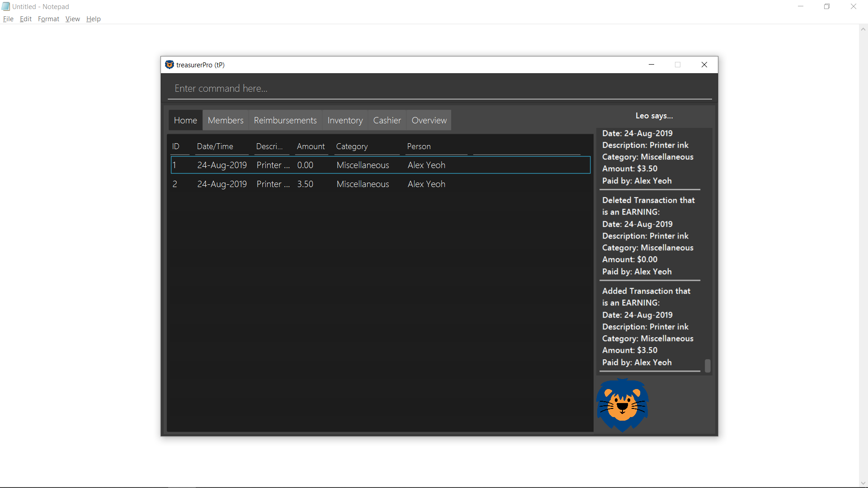
Task: Minimize the treasurerPro window
Action: pyautogui.click(x=651, y=65)
